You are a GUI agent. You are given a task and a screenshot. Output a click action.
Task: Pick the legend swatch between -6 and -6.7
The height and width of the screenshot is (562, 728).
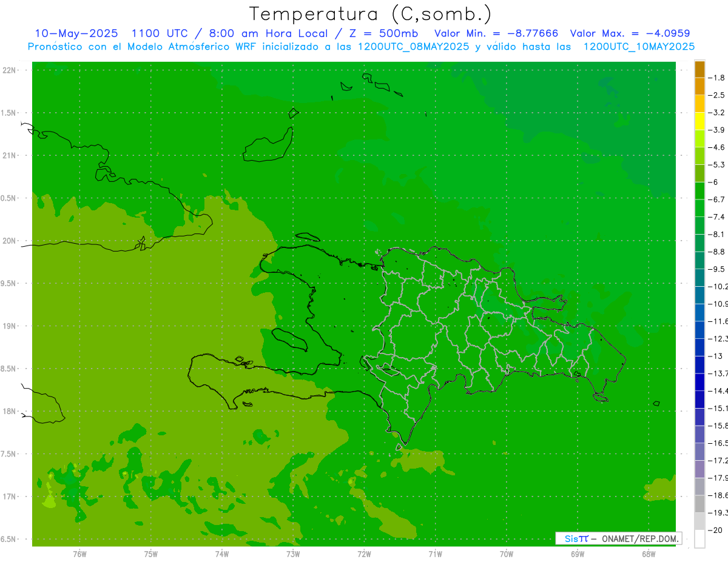699,191
